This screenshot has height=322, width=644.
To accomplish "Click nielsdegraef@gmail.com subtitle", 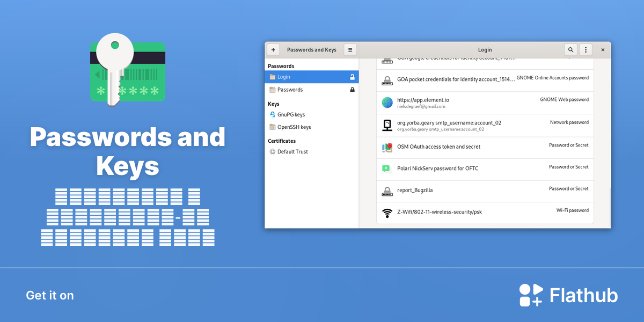I will pos(421,107).
